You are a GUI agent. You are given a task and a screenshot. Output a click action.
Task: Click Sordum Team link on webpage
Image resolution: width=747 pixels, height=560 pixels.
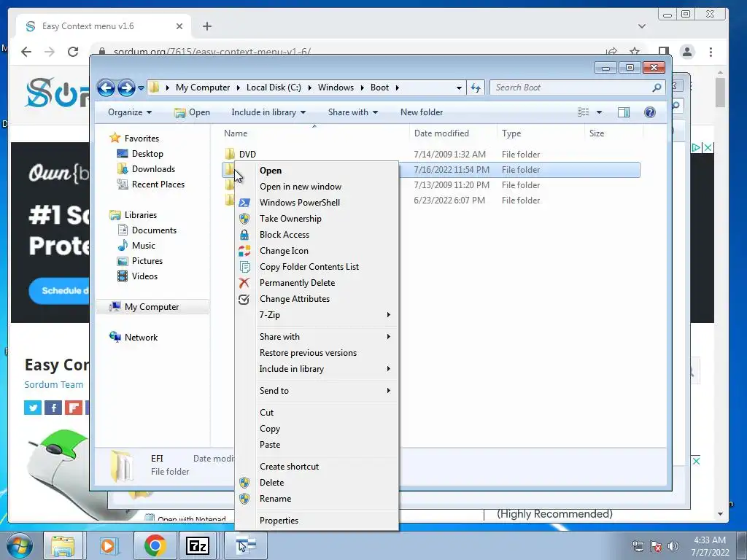pyautogui.click(x=54, y=385)
